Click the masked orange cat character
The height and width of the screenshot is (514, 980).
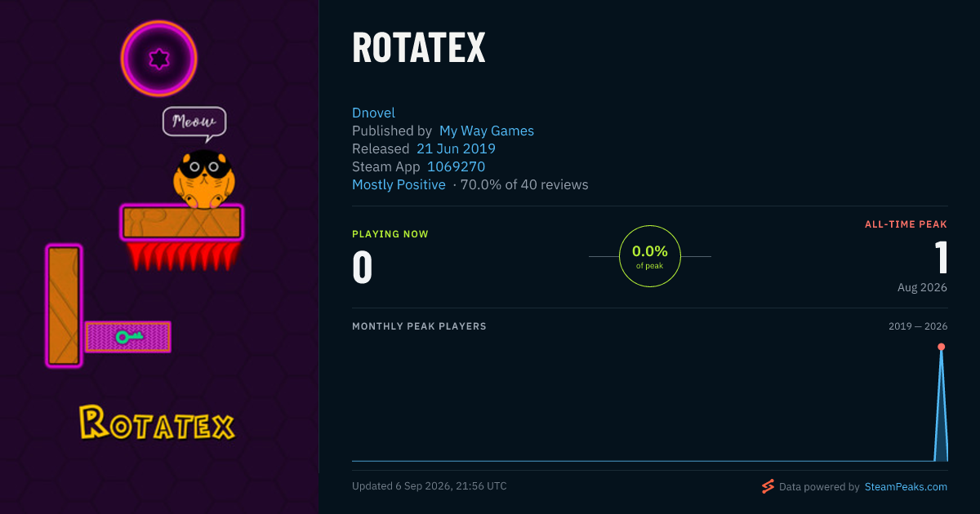pos(203,179)
